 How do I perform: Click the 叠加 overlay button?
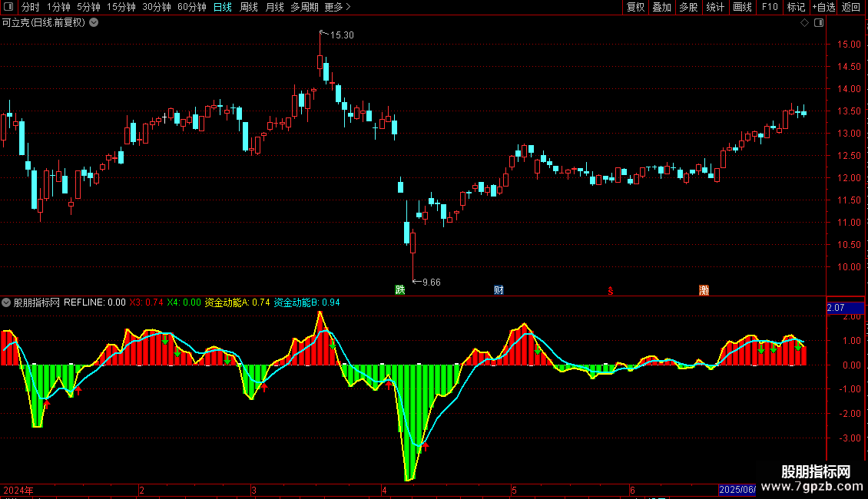(662, 7)
